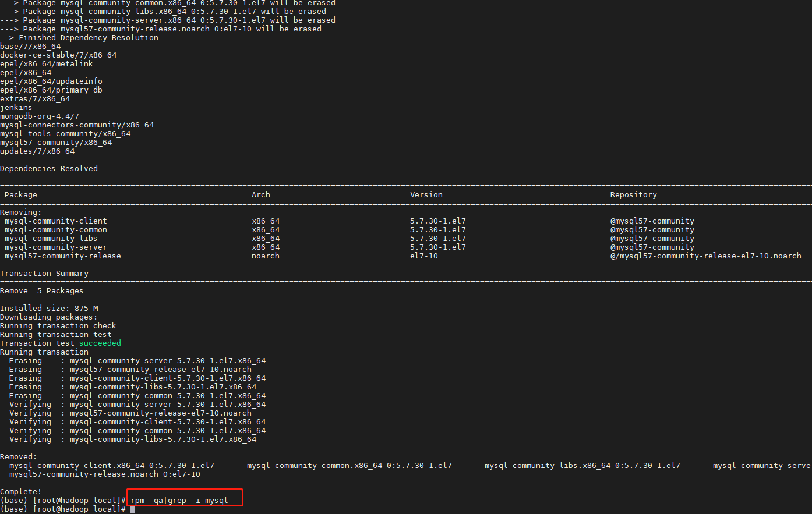Click the 'Transaction Summary' heading

[x=44, y=273]
